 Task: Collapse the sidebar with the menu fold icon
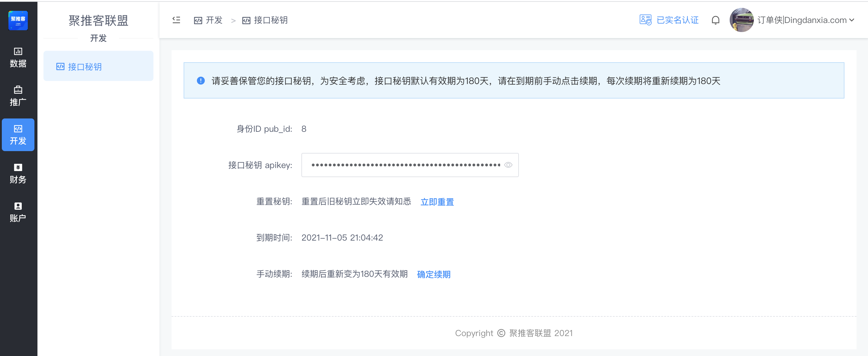pos(176,20)
